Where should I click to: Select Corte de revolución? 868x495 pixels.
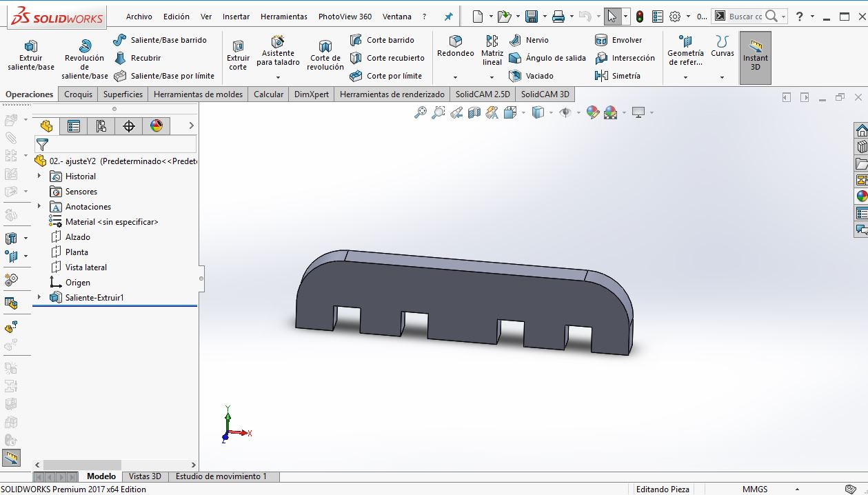[325, 55]
